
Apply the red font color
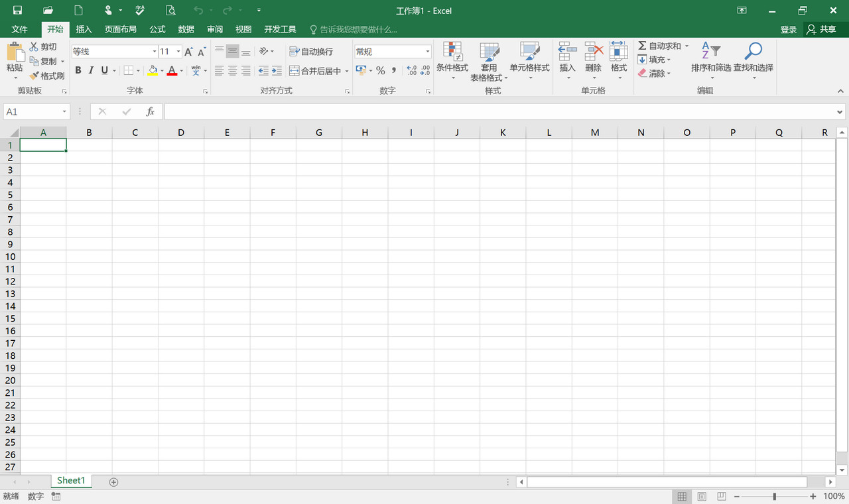(x=172, y=70)
